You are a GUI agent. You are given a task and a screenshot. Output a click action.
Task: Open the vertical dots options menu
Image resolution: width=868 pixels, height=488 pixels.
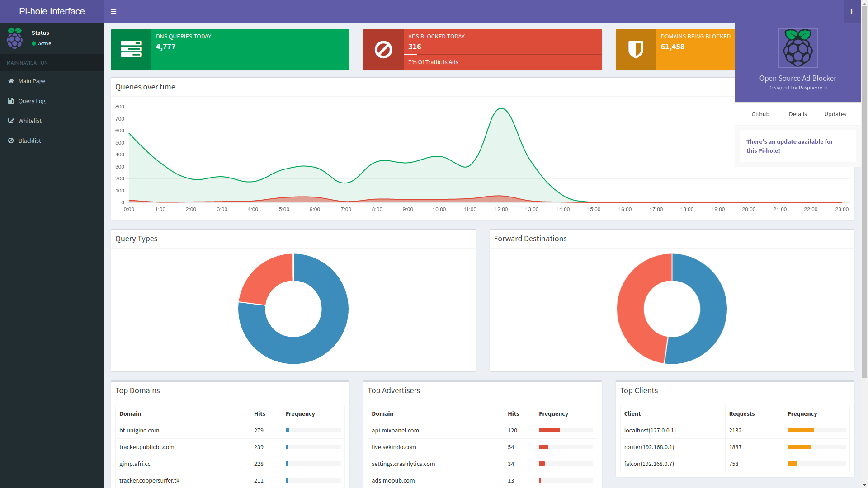(851, 11)
